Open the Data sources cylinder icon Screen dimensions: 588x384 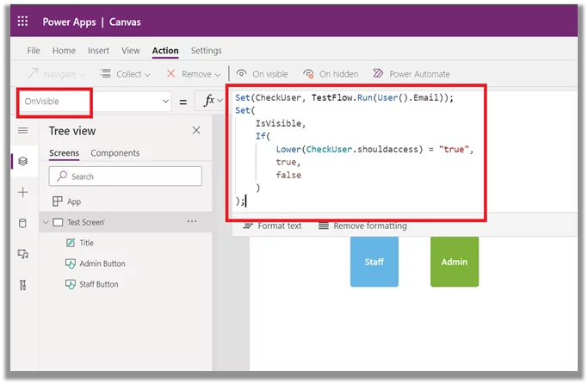point(22,223)
